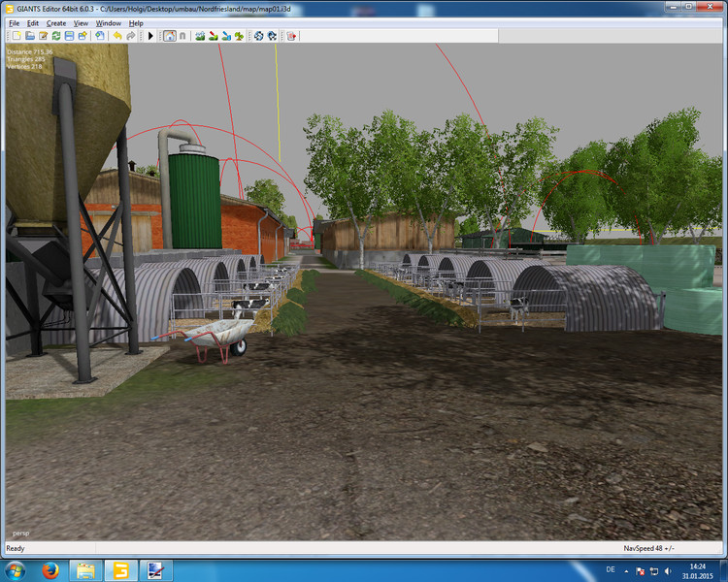Click the New scene toolbar icon
Image resolution: width=728 pixels, height=582 pixels.
17,36
